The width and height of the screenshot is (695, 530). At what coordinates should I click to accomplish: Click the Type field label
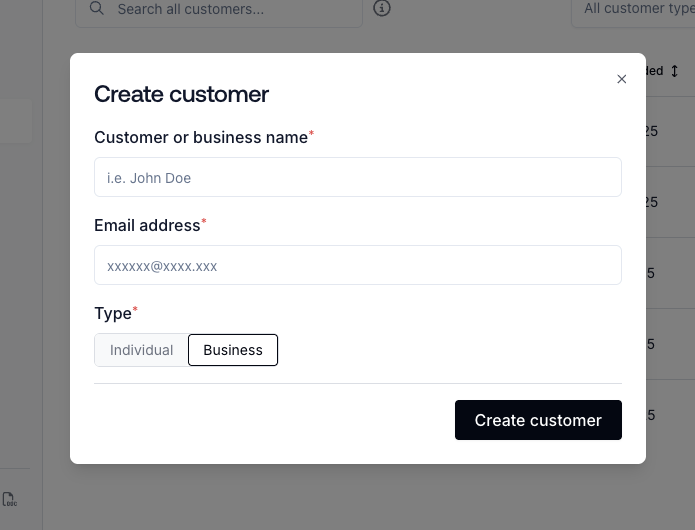[x=113, y=314]
